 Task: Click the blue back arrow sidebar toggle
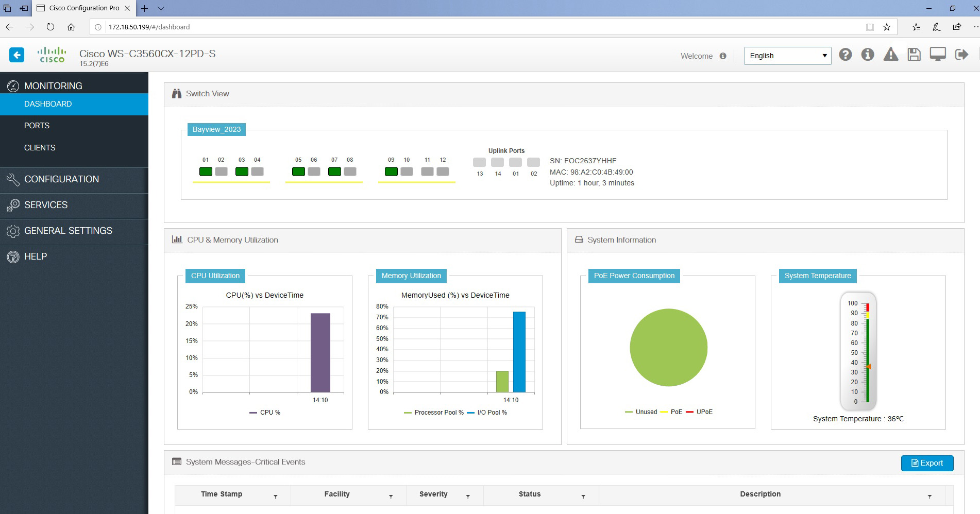coord(17,55)
